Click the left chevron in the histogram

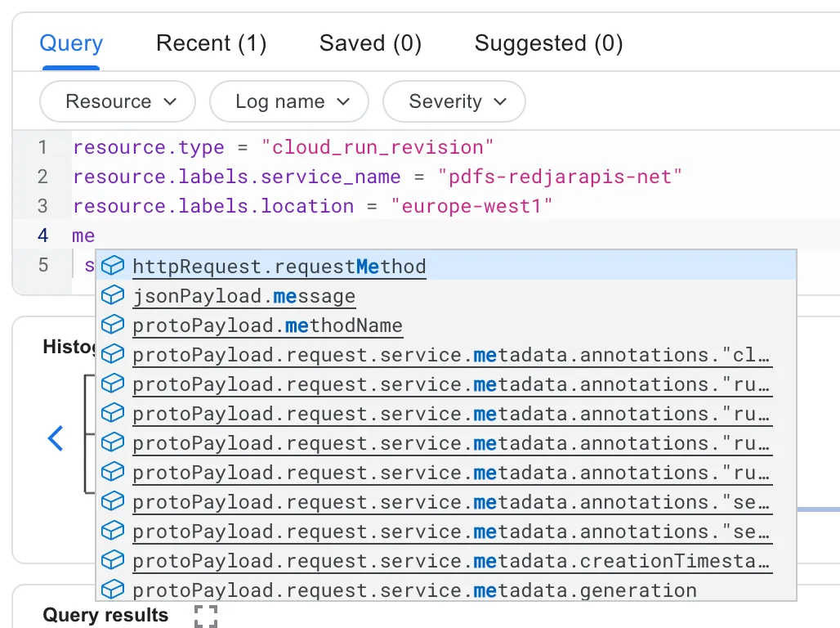pyautogui.click(x=56, y=438)
